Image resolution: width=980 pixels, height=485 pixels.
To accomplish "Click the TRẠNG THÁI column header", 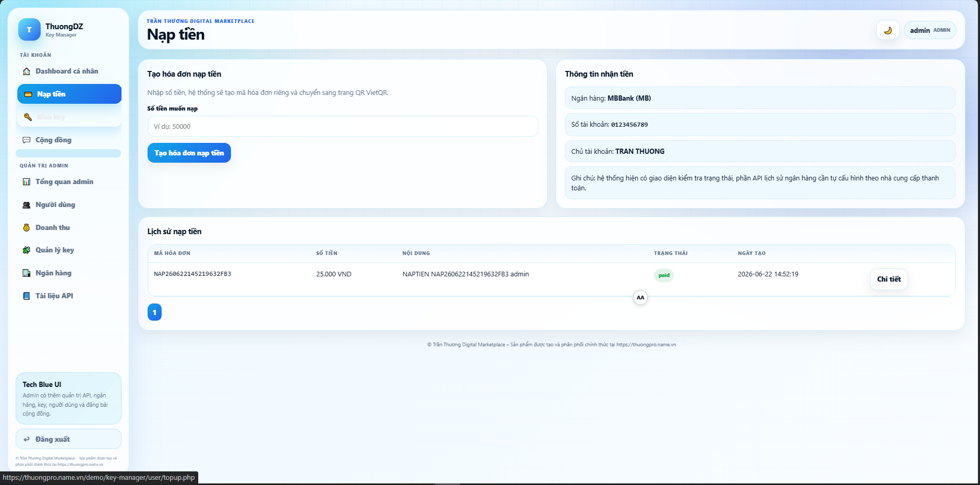I will (671, 253).
